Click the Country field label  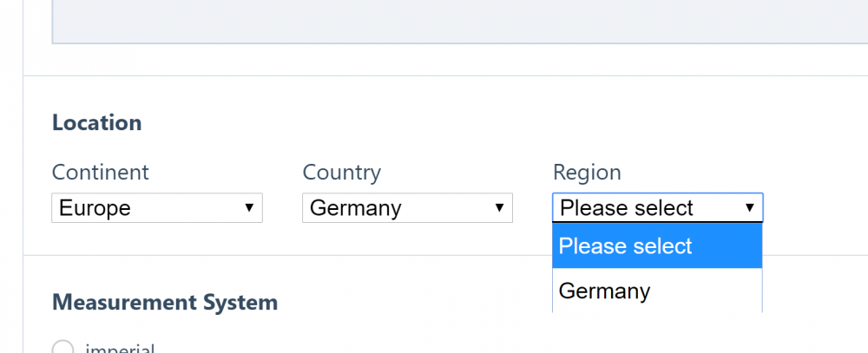[x=341, y=173]
